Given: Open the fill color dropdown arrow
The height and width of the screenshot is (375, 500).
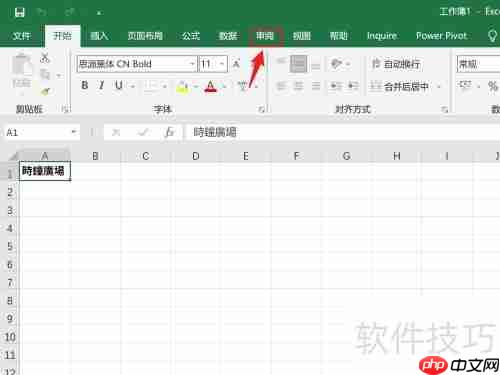Looking at the screenshot, I should [196, 87].
